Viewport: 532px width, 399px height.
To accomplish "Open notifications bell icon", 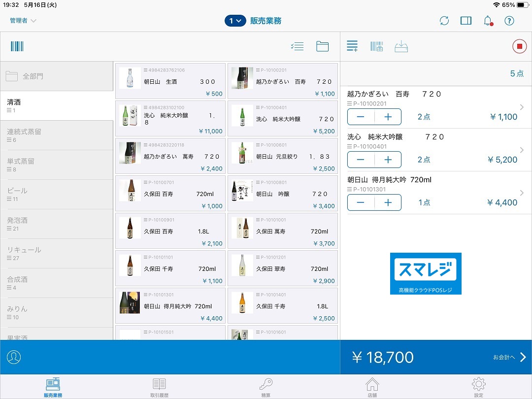I will 488,21.
